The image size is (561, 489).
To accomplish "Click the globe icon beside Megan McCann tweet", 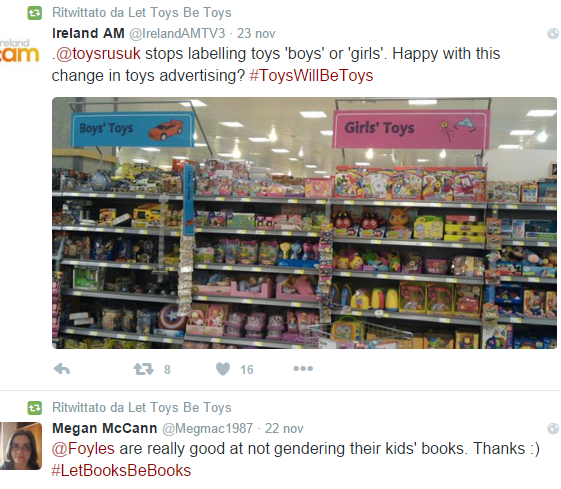I will pos(553,429).
